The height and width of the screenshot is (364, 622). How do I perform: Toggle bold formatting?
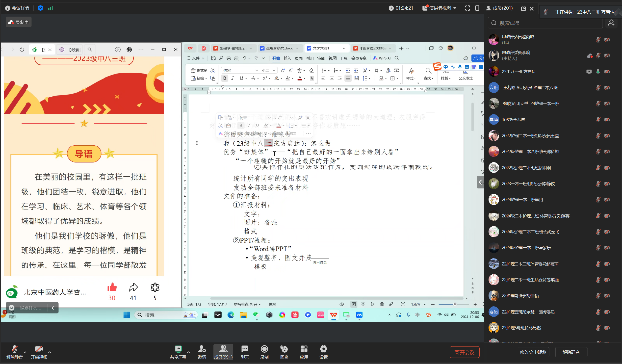[224, 78]
